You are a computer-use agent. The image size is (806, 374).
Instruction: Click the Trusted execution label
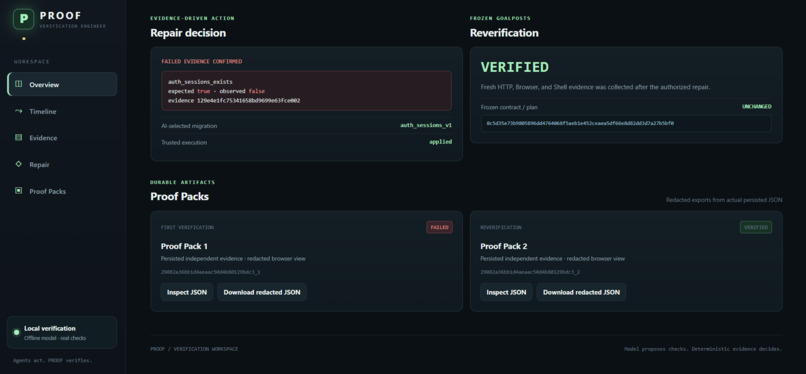184,142
